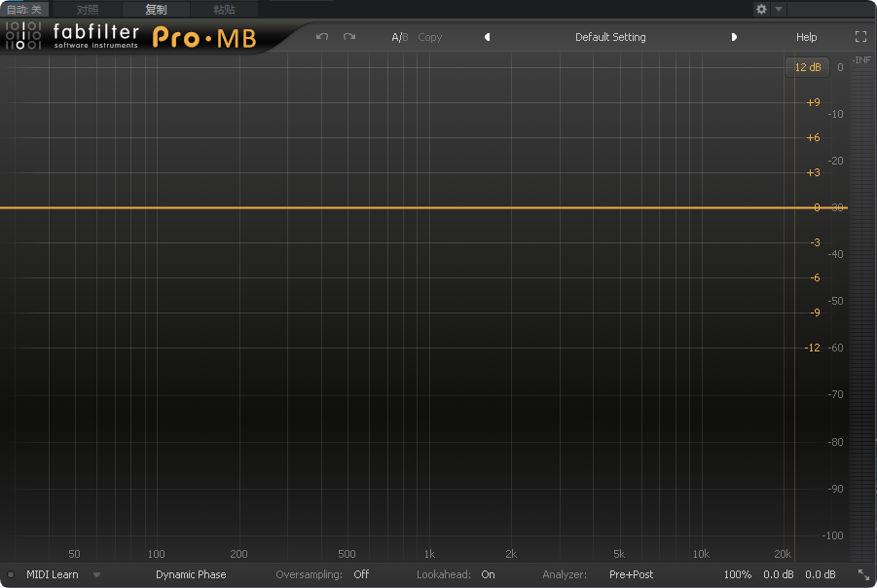
Task: Open the 12 dB display range selector
Action: click(807, 67)
